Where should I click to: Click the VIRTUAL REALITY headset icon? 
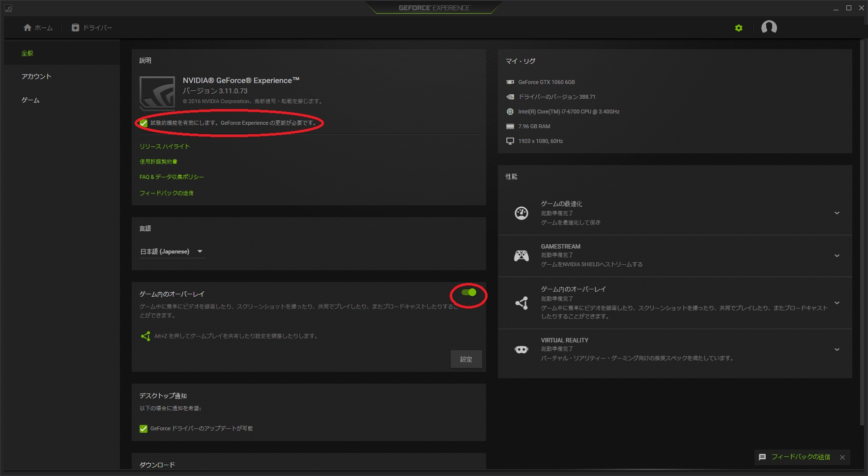tap(521, 350)
